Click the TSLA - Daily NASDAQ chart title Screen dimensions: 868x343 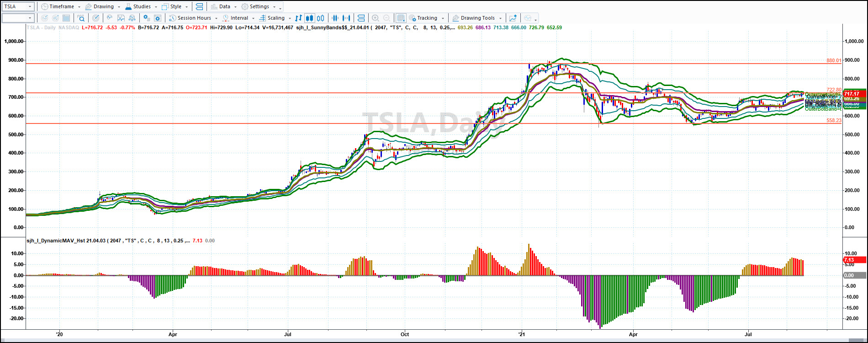click(x=53, y=27)
